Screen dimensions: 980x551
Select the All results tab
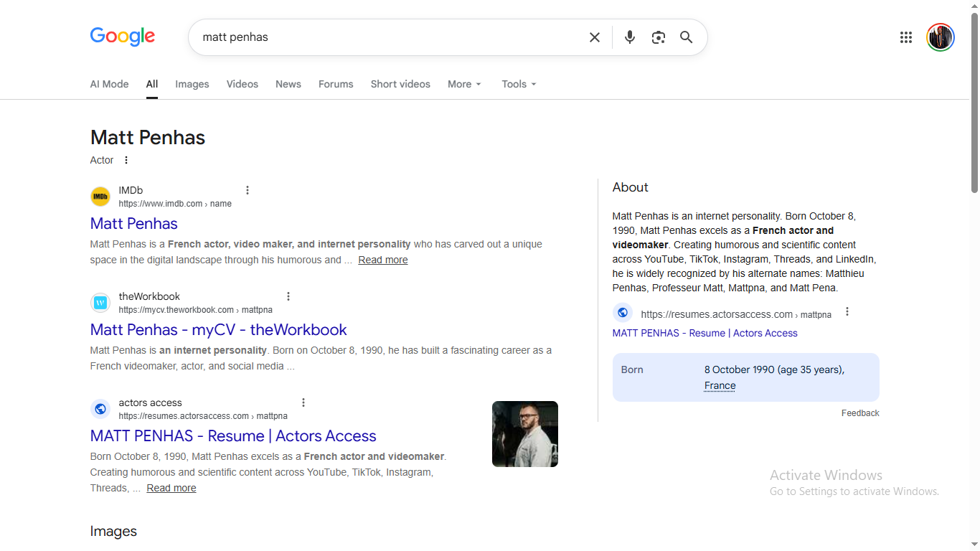pyautogui.click(x=152, y=84)
